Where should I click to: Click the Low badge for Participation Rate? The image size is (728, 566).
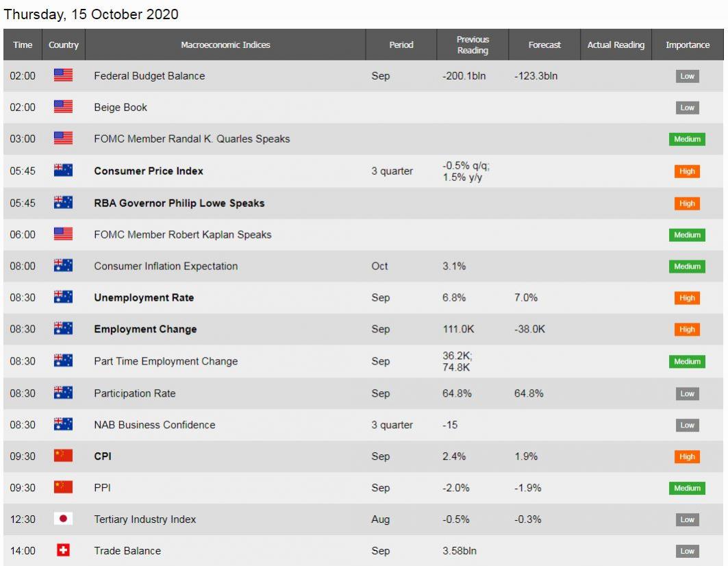pos(687,393)
